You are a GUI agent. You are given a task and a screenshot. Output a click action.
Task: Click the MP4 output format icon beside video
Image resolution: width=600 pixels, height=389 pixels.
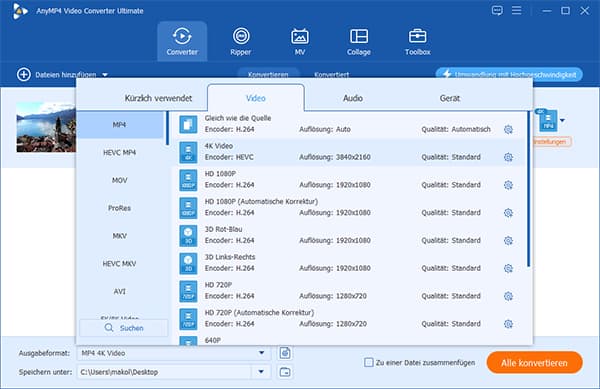click(x=548, y=120)
